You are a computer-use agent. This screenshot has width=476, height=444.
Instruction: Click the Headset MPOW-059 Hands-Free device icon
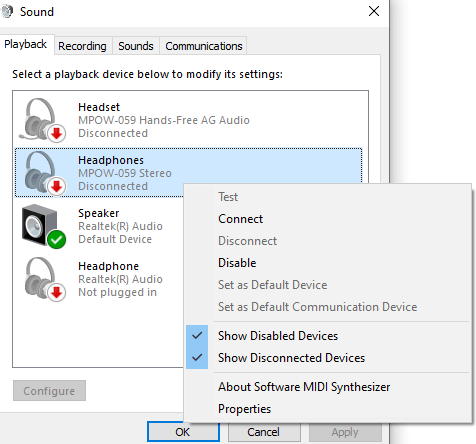(42, 120)
